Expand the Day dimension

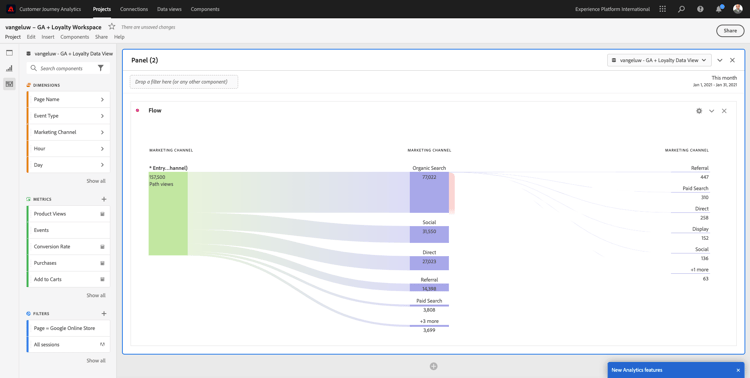[102, 165]
